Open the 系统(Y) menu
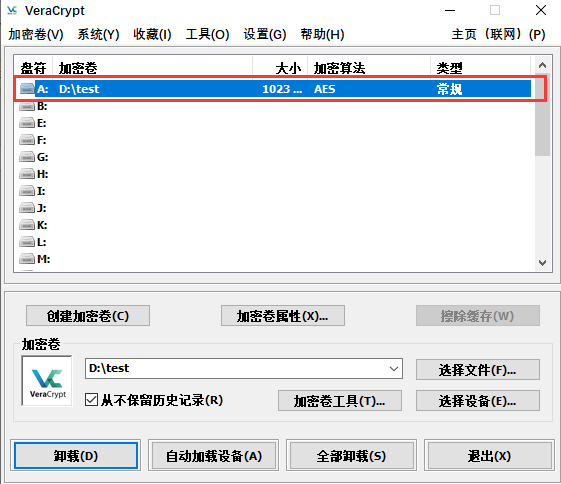The image size is (561, 484). 98,34
